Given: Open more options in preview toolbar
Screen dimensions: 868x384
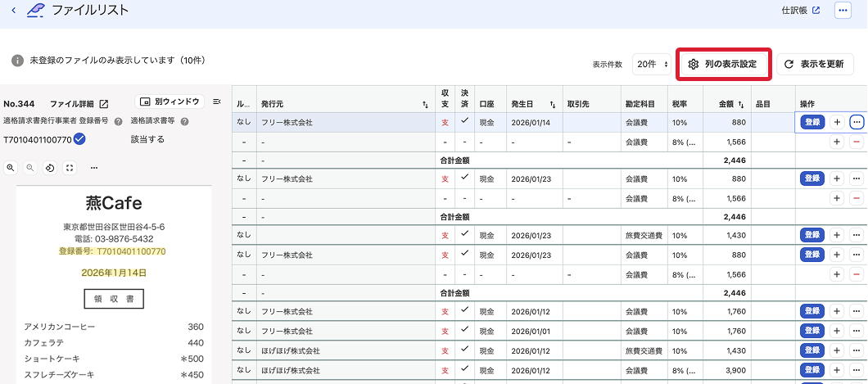Looking at the screenshot, I should pyautogui.click(x=94, y=168).
